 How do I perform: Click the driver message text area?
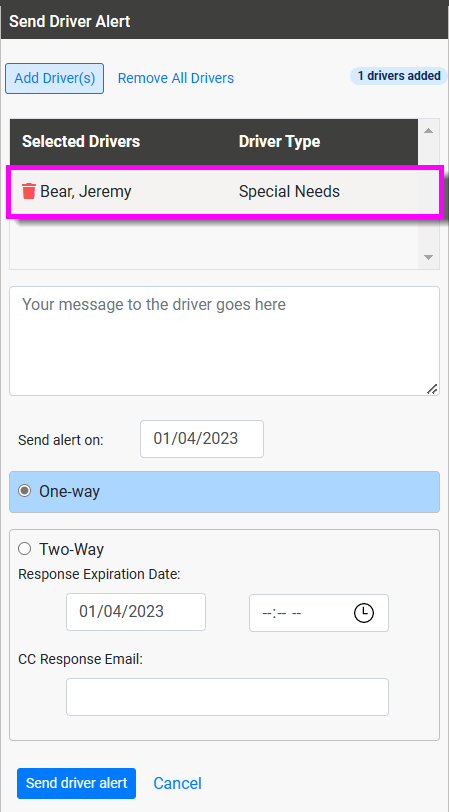point(224,341)
